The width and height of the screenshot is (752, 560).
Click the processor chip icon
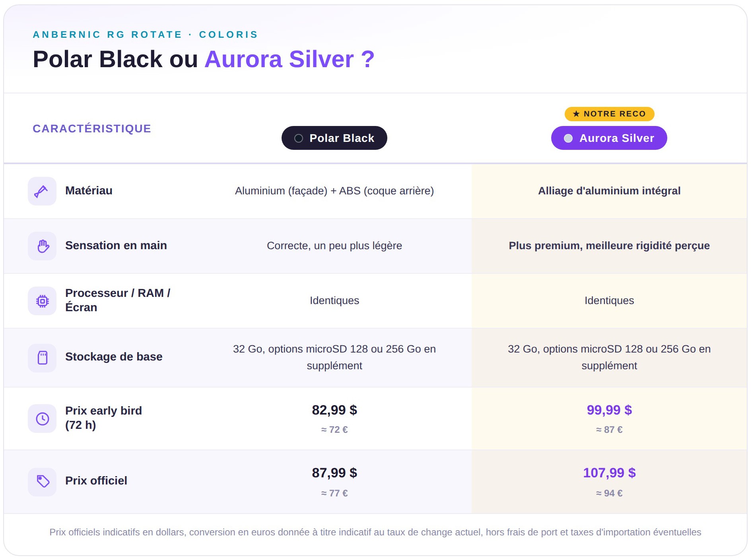[42, 301]
